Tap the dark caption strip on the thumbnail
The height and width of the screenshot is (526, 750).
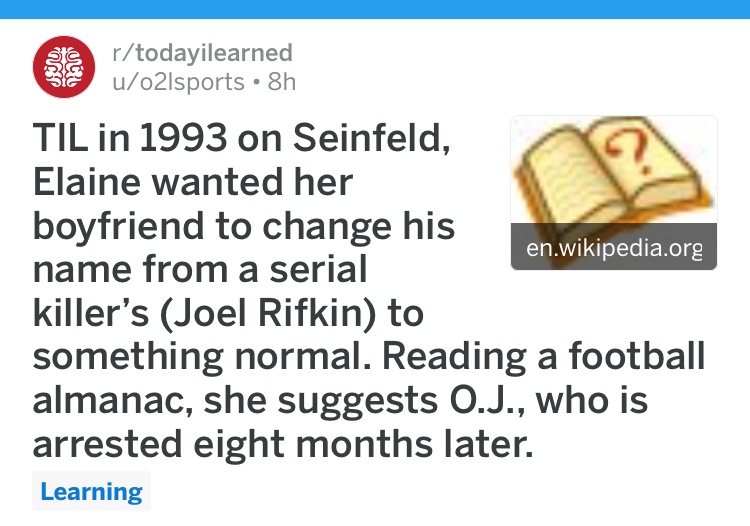[x=614, y=247]
